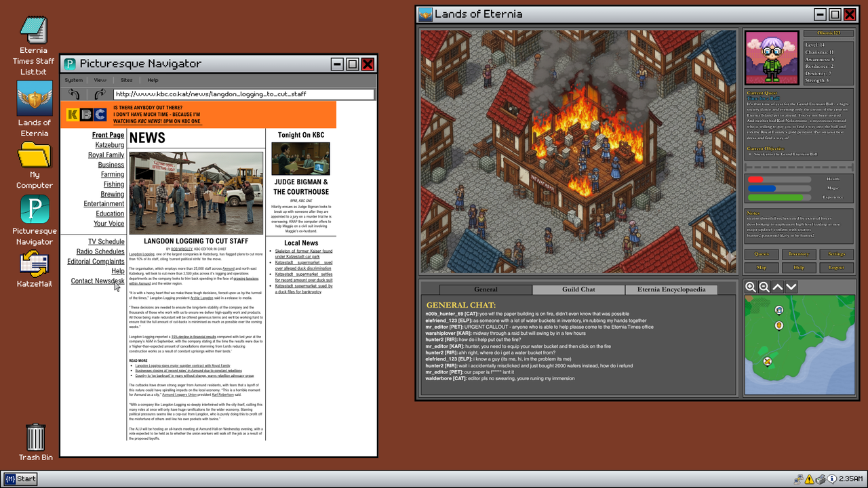The height and width of the screenshot is (488, 868).
Task: Select the gold coin marker on minimap
Action: tap(779, 325)
